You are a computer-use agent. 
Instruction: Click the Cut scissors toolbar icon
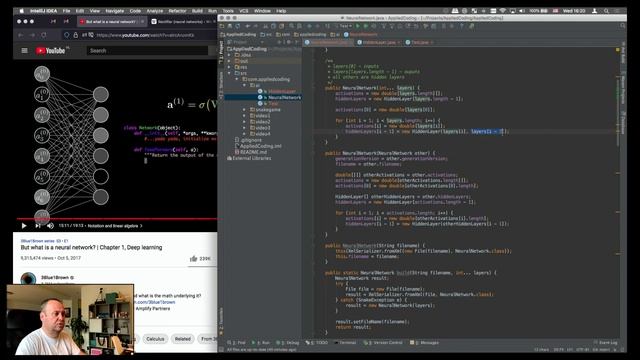(266, 26)
